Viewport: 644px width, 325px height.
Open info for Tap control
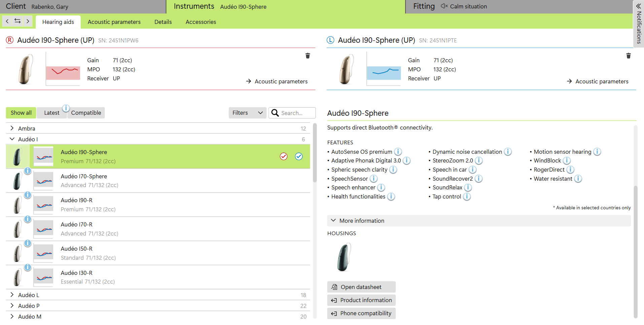pos(467,196)
